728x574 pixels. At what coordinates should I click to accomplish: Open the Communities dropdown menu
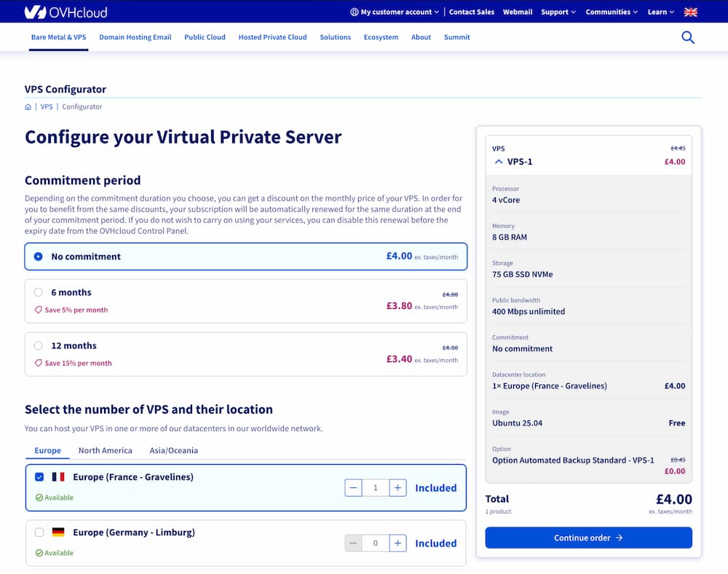point(612,12)
